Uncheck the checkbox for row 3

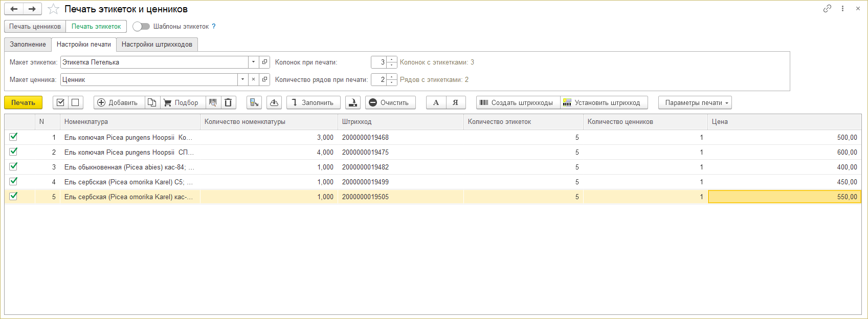click(14, 166)
